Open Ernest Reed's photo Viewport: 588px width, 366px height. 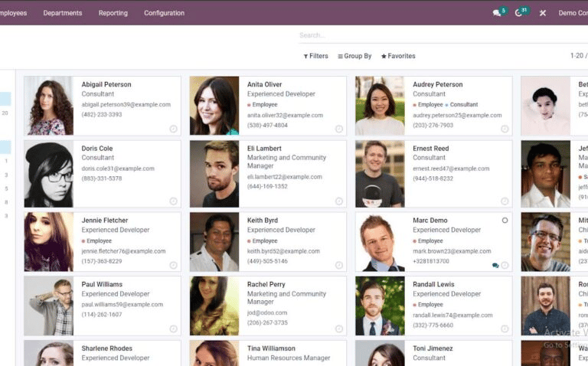tap(380, 174)
